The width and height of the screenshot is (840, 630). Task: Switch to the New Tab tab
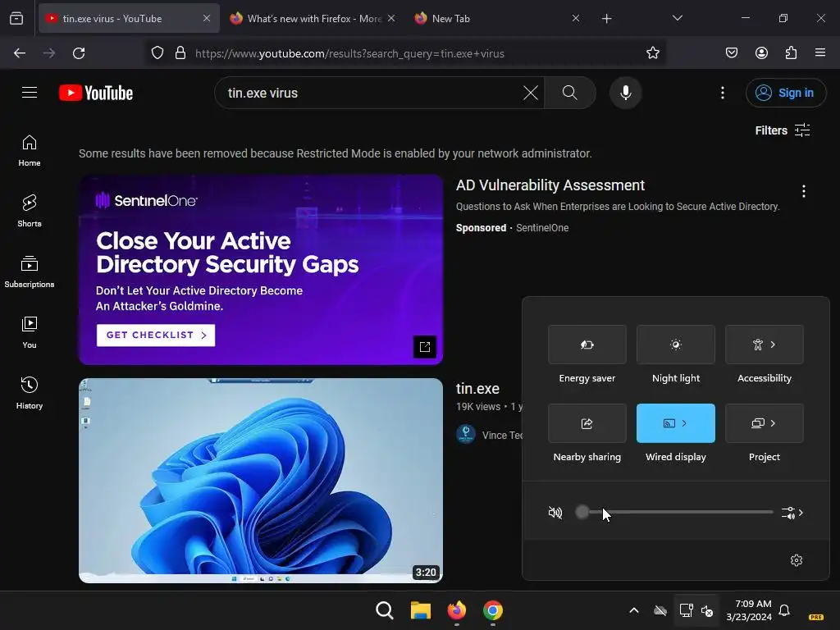coord(497,19)
